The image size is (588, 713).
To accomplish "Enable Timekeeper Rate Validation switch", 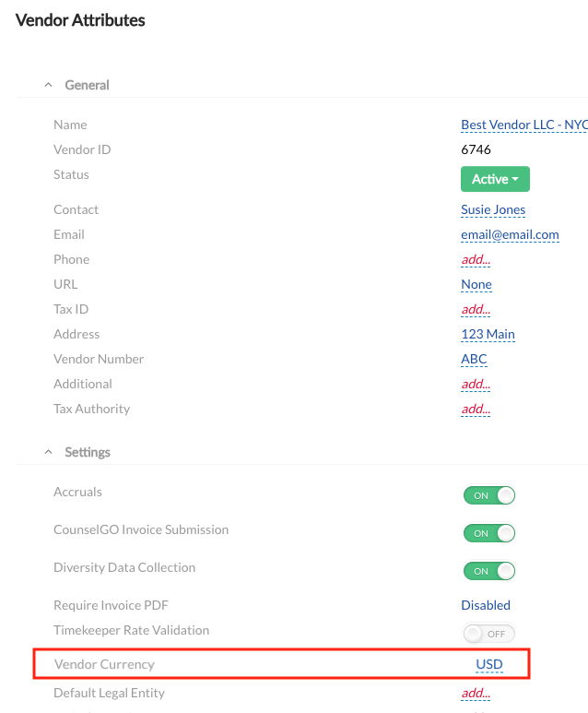I will click(488, 634).
